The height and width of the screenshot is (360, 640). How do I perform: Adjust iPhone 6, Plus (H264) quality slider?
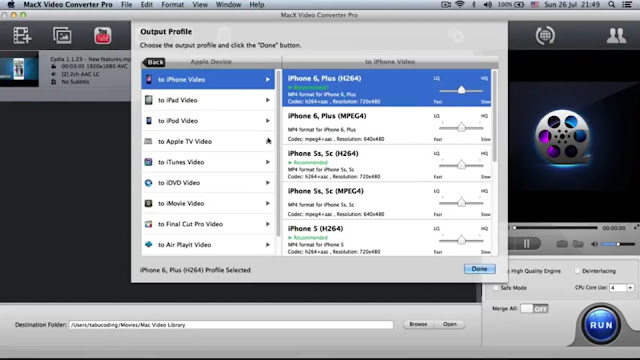coord(461,90)
